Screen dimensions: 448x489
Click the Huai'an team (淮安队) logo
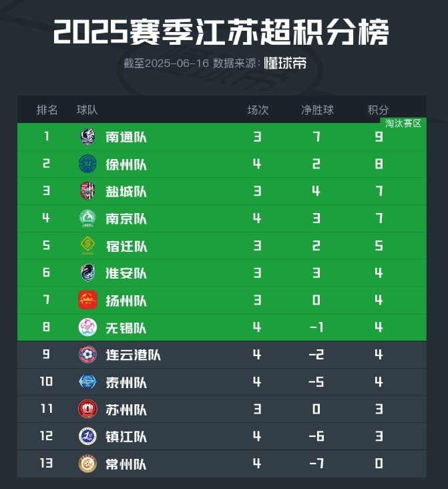87,273
